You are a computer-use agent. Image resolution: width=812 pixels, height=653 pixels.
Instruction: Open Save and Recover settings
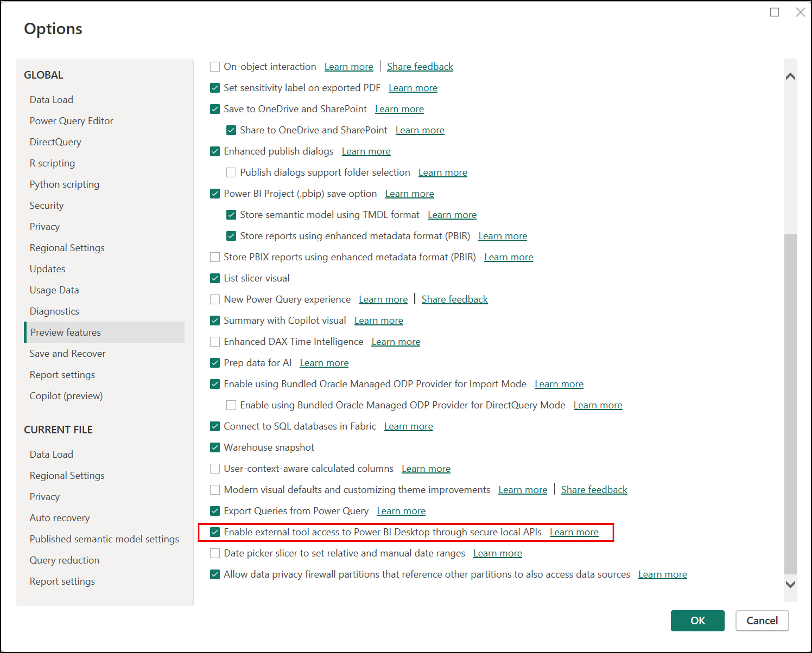(67, 353)
